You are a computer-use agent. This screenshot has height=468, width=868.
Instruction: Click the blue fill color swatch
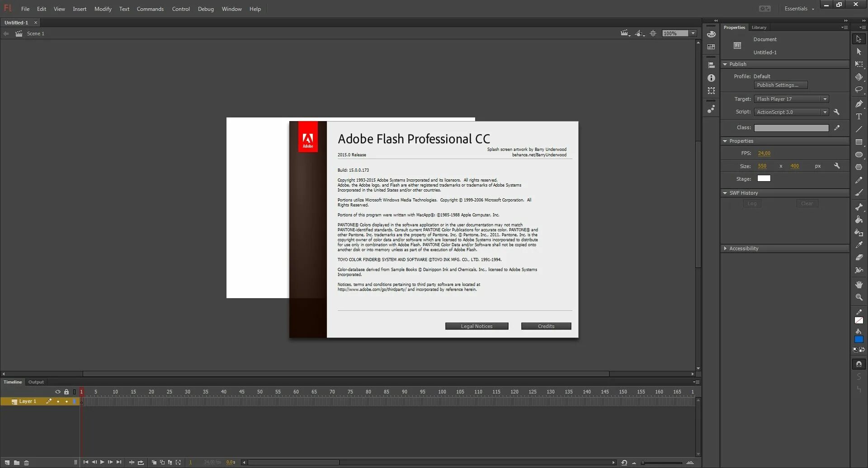click(x=859, y=339)
